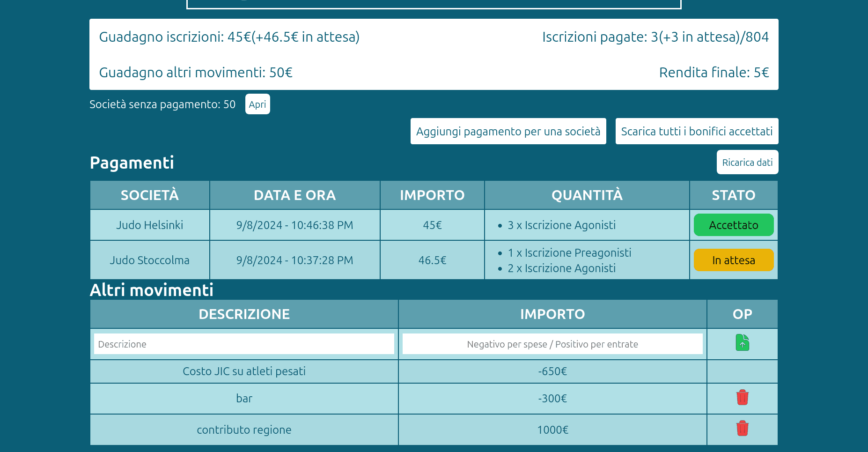This screenshot has height=452, width=868.
Task: Click the importo 'Negativo per spese' field
Action: point(552,344)
